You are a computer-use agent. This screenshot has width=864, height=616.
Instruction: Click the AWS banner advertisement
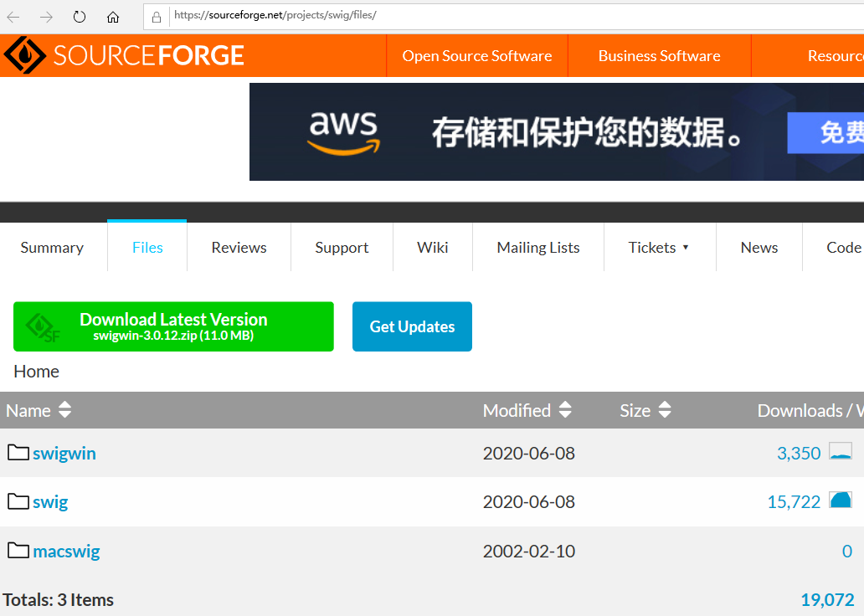[x=557, y=131]
